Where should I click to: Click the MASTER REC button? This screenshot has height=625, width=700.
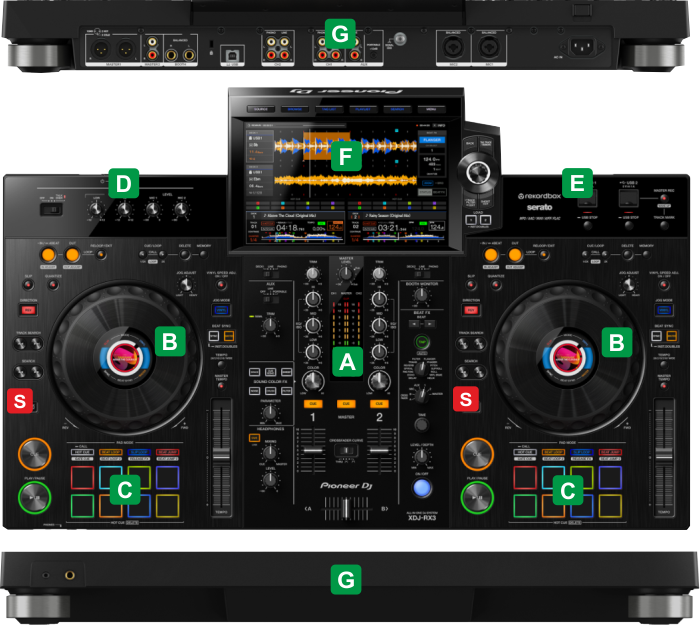pyautogui.click(x=664, y=198)
